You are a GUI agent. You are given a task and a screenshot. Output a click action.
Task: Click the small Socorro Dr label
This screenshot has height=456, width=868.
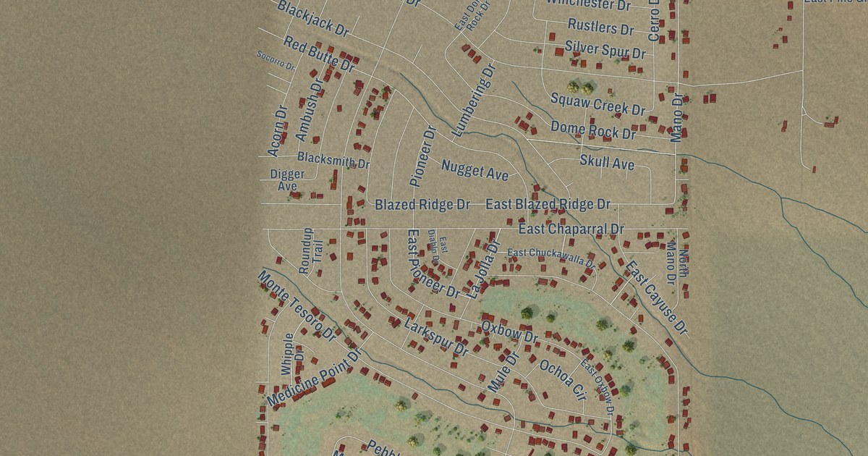coord(276,60)
